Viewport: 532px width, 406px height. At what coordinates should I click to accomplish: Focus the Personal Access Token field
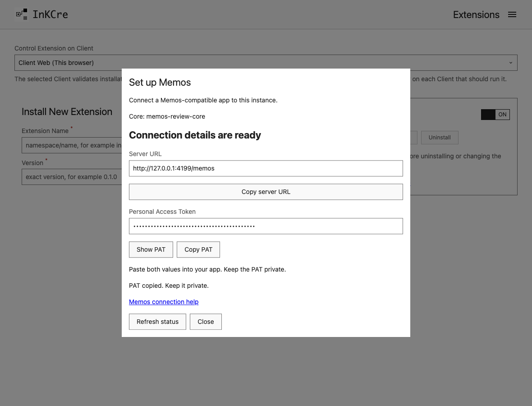coord(266,226)
